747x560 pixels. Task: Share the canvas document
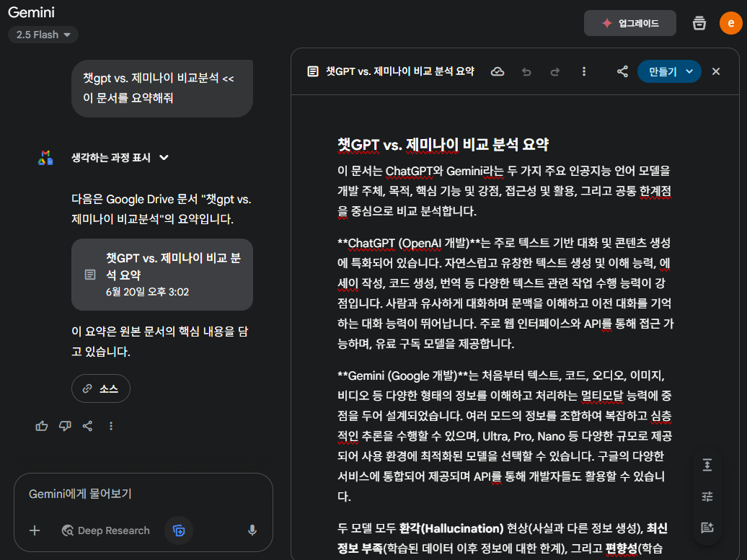click(x=622, y=71)
